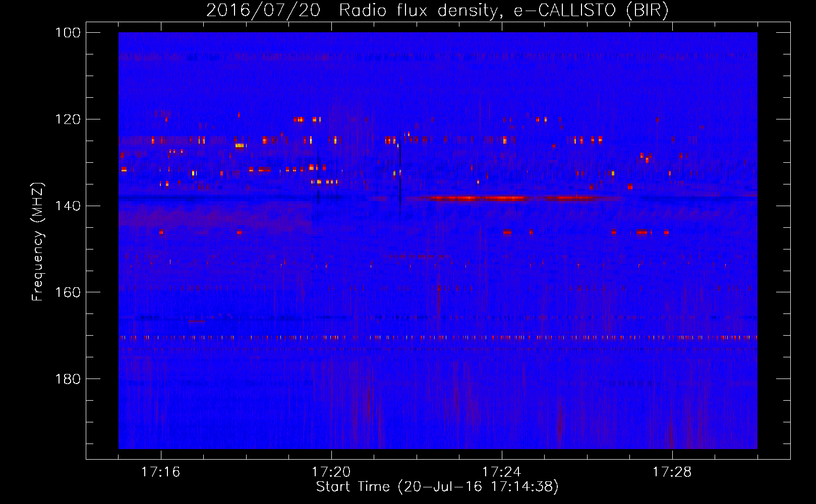The height and width of the screenshot is (504, 816).
Task: Click the "2016/07/20" date in the title
Action: pos(263,11)
